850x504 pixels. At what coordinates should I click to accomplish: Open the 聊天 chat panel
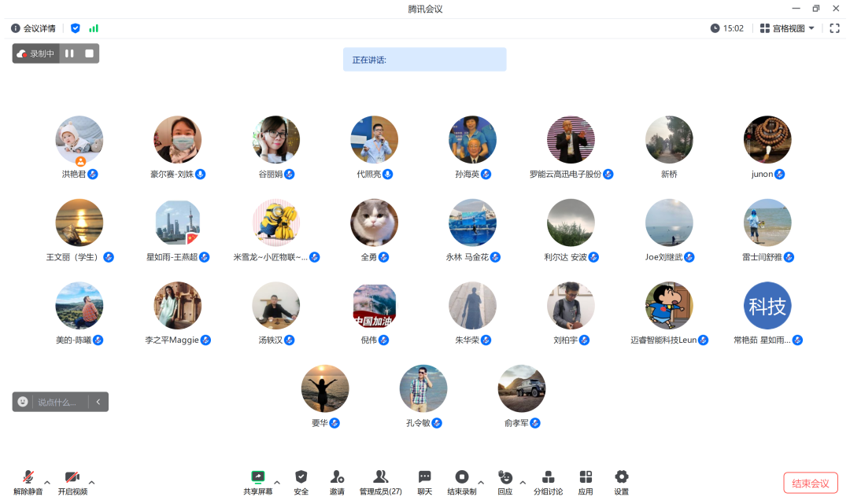point(424,482)
